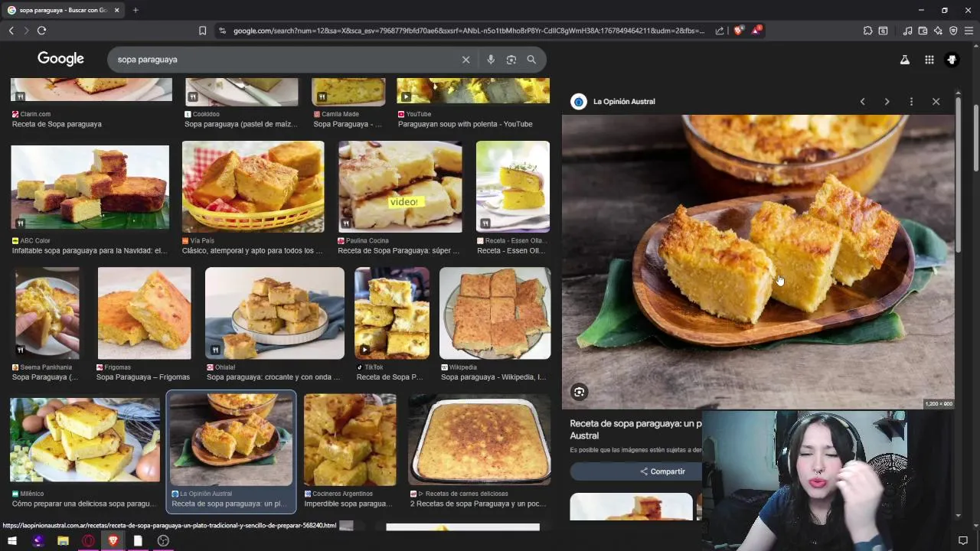Open the Windows Start menu
Screen dimensions: 980x551
point(12,541)
